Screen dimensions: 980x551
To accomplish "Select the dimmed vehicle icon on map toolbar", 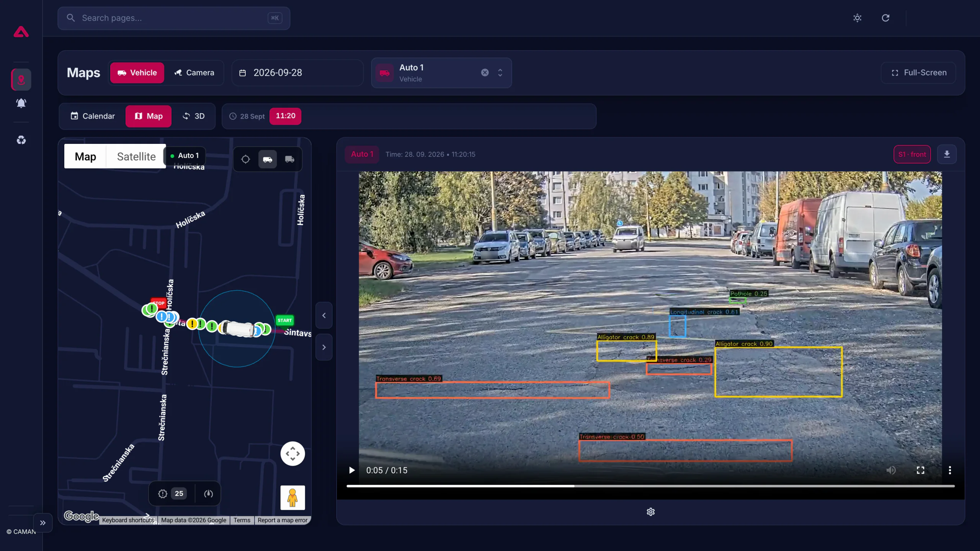I will (290, 159).
